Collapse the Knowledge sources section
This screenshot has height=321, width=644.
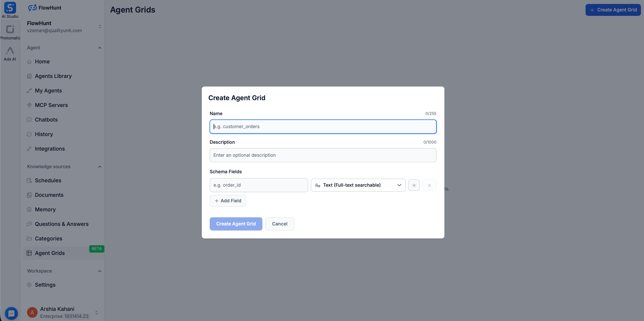[100, 166]
